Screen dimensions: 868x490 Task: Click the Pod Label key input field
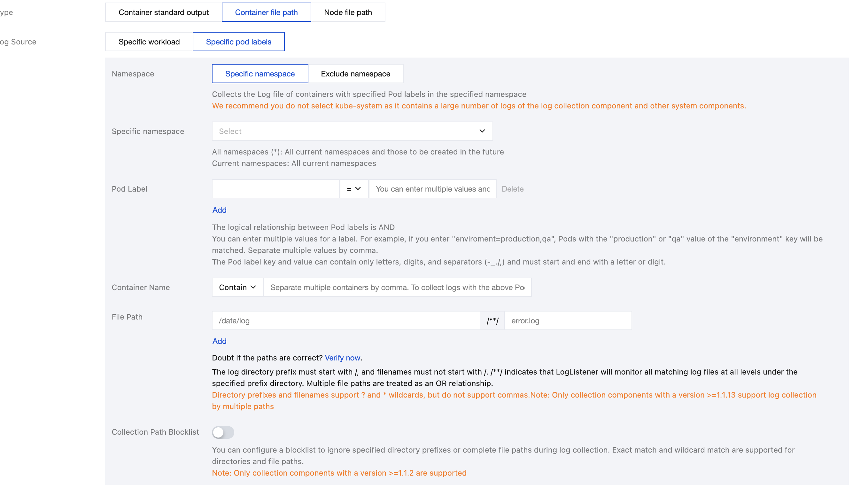click(275, 189)
